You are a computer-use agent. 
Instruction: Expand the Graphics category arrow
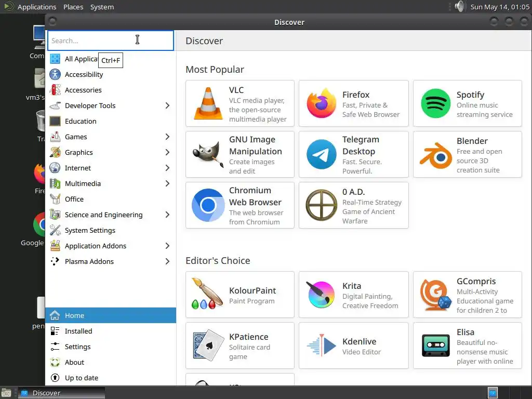click(x=167, y=152)
